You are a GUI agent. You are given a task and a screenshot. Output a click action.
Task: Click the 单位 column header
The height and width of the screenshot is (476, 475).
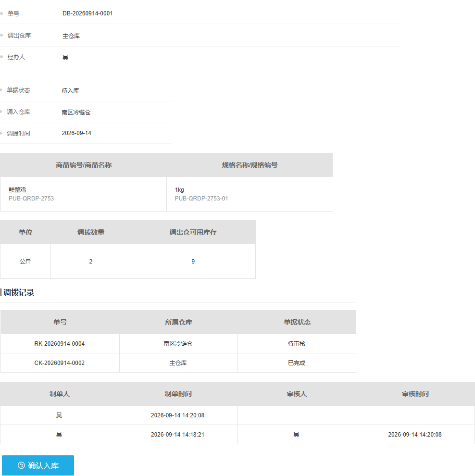point(25,232)
